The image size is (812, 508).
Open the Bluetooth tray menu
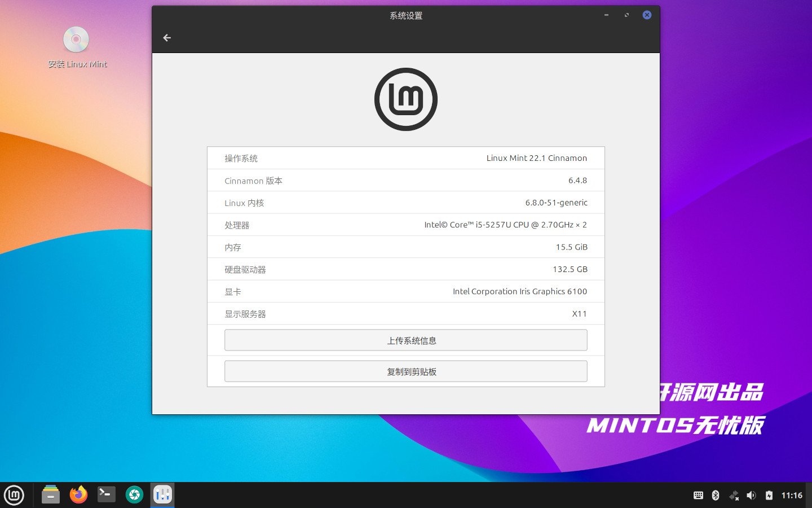[x=716, y=496]
